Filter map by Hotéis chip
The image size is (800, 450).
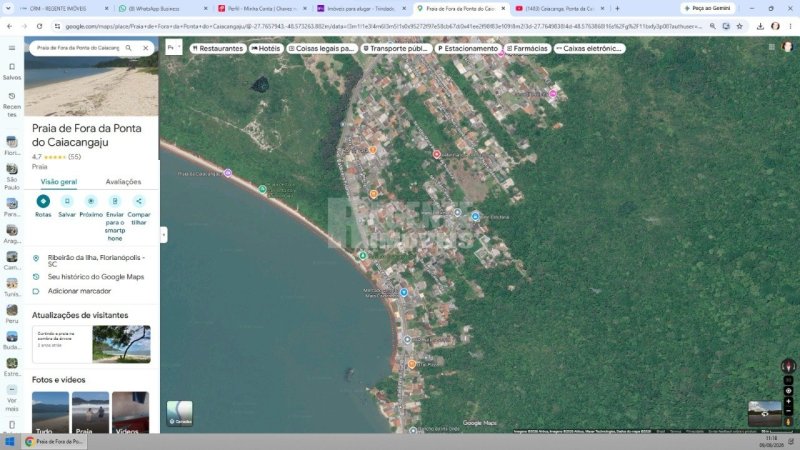pyautogui.click(x=266, y=48)
